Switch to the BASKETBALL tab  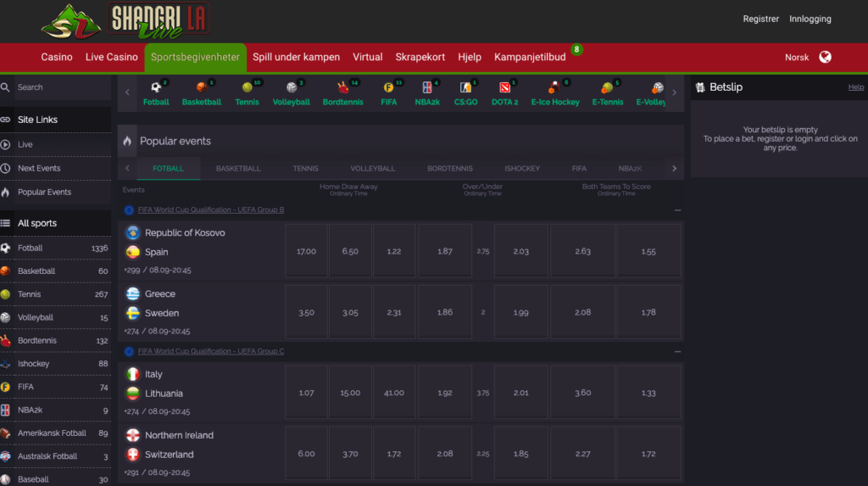238,169
